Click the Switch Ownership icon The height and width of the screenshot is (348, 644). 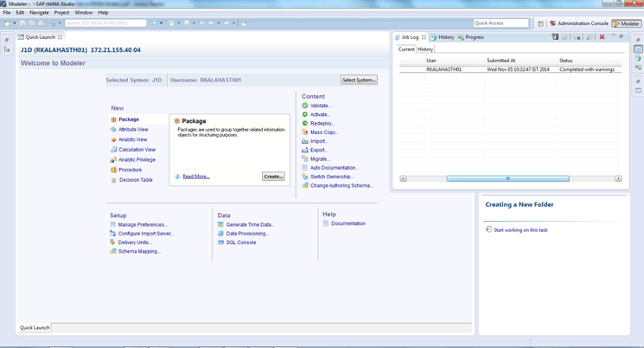[305, 177]
